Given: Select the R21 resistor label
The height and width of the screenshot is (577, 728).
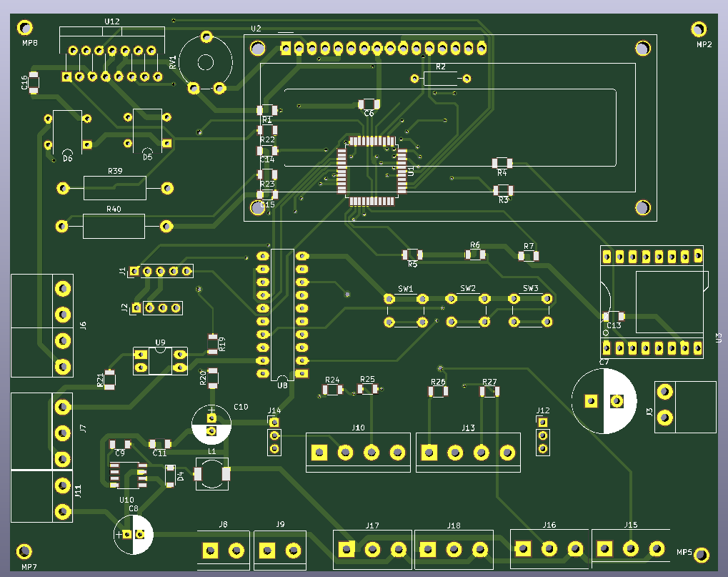Looking at the screenshot, I should 100,380.
